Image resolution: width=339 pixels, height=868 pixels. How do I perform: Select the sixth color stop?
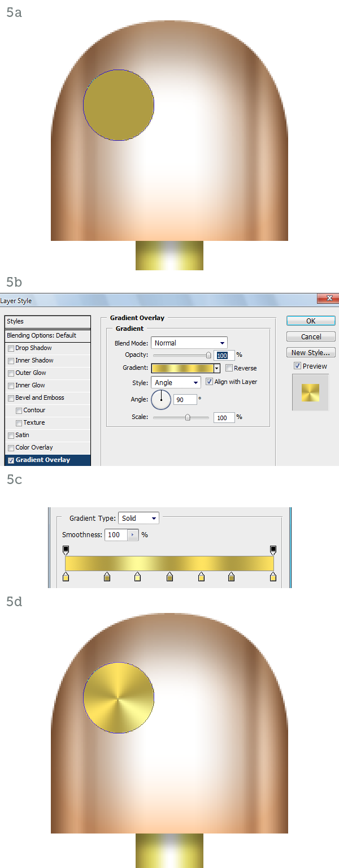(x=231, y=577)
